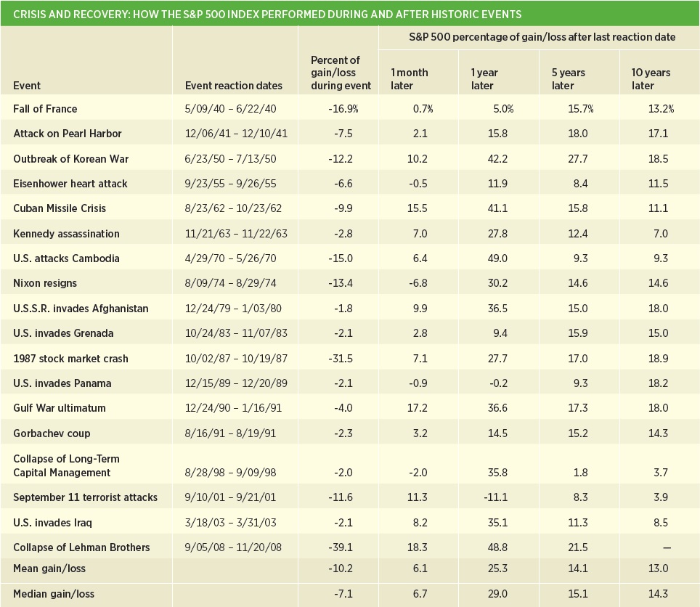Select the Median gain/loss row label
700x607 pixels.
tap(54, 594)
